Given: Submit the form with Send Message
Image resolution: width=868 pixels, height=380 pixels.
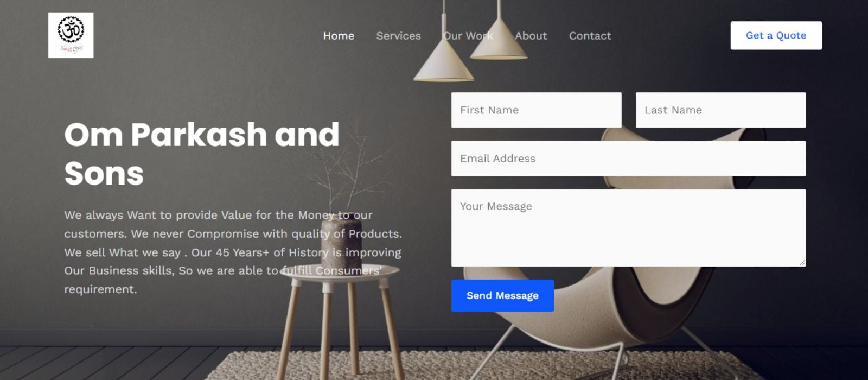Looking at the screenshot, I should coord(502,296).
